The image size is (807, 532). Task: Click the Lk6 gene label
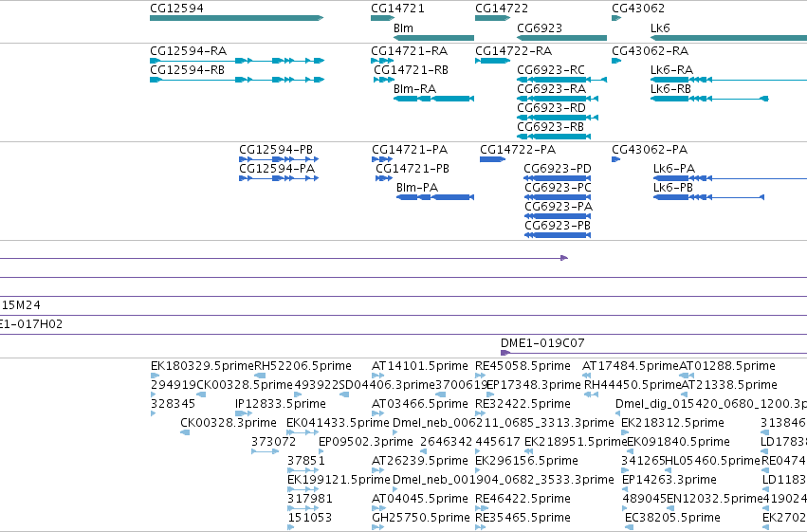(x=660, y=28)
